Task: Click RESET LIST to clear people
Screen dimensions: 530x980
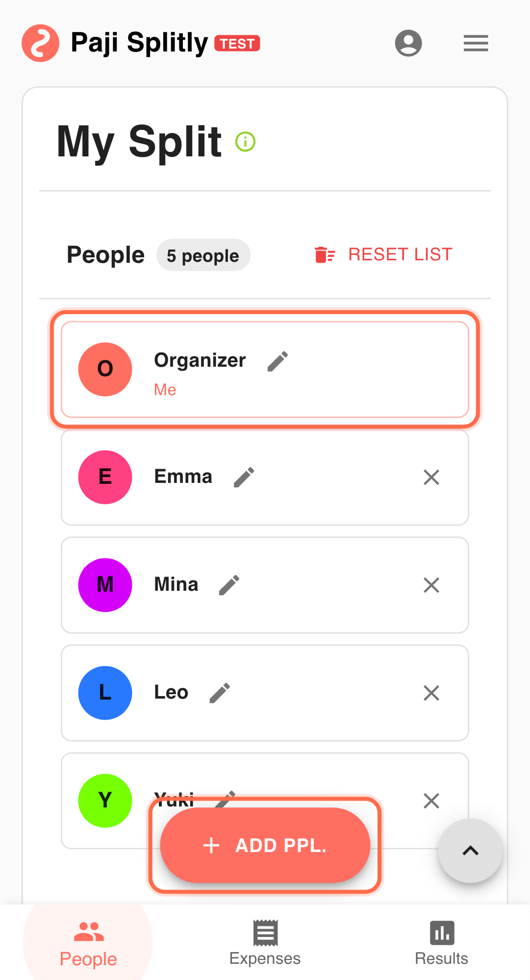Action: click(x=400, y=254)
